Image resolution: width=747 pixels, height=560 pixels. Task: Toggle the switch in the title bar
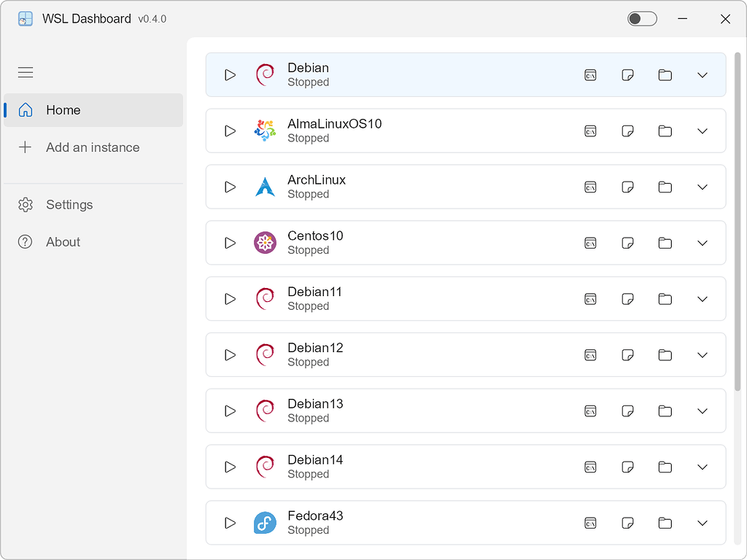pos(642,18)
